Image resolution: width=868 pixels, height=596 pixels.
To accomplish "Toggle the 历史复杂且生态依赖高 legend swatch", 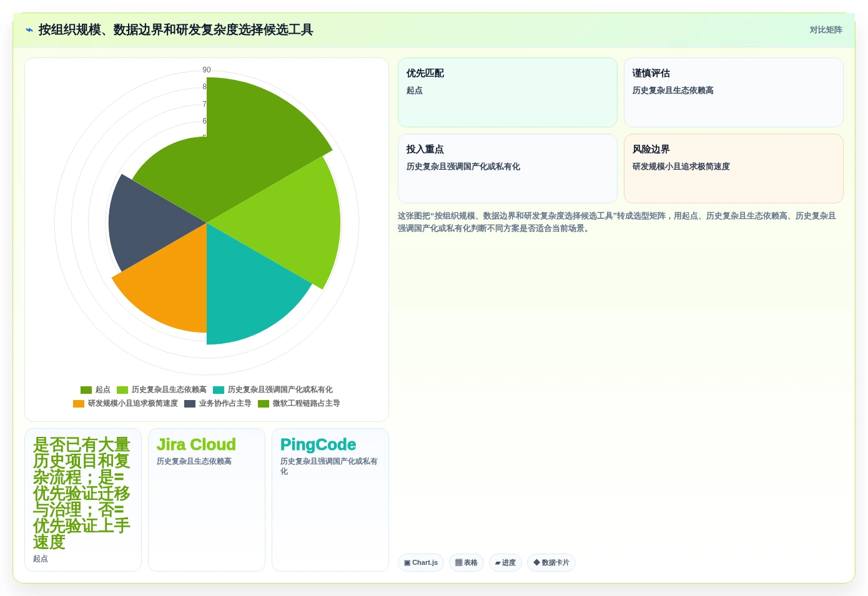I will pyautogui.click(x=122, y=390).
